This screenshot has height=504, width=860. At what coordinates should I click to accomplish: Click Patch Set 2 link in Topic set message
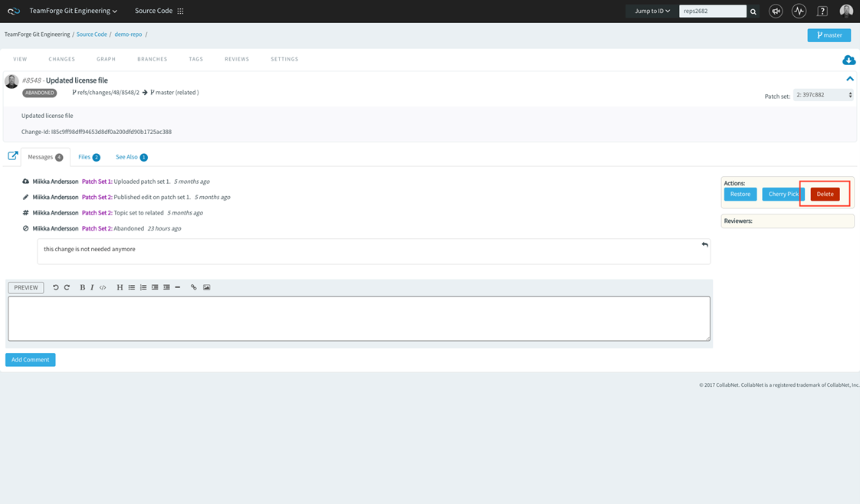[x=97, y=213]
